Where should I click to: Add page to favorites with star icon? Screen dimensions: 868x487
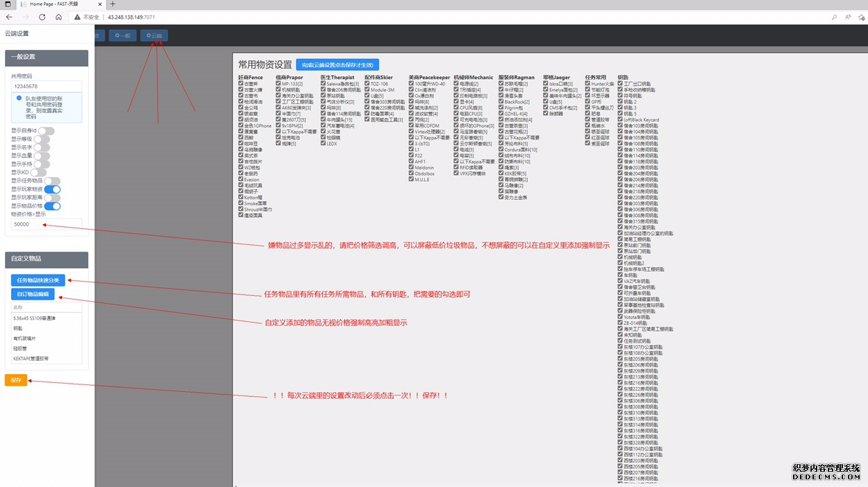862,17
